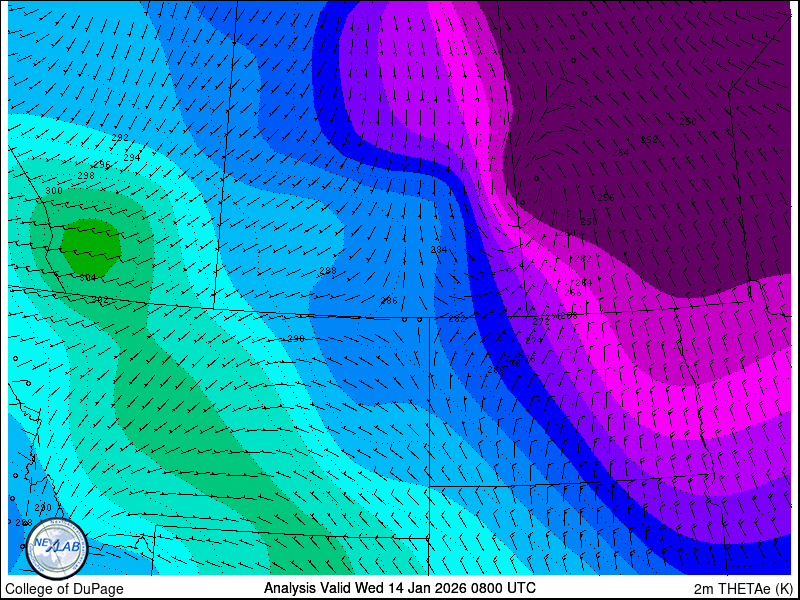Click the 266 contour label
This screenshot has height=600, width=800.
(x=573, y=292)
